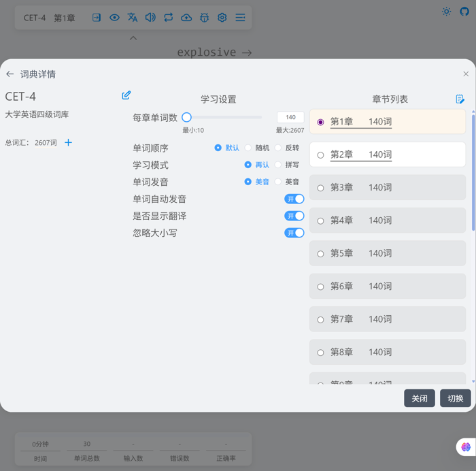The height and width of the screenshot is (471, 476).
Task: Toggle 单词自动发音 switch
Action: [294, 199]
